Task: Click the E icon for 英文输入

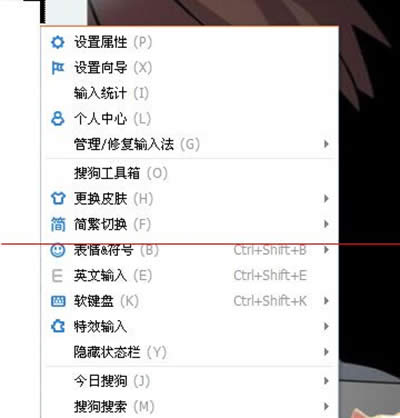Action: point(58,276)
